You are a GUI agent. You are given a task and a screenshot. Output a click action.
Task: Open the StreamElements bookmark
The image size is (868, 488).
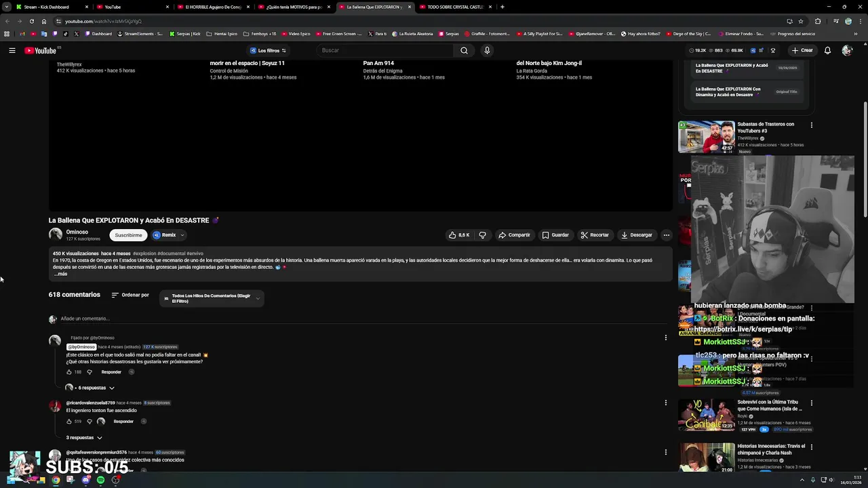(139, 34)
